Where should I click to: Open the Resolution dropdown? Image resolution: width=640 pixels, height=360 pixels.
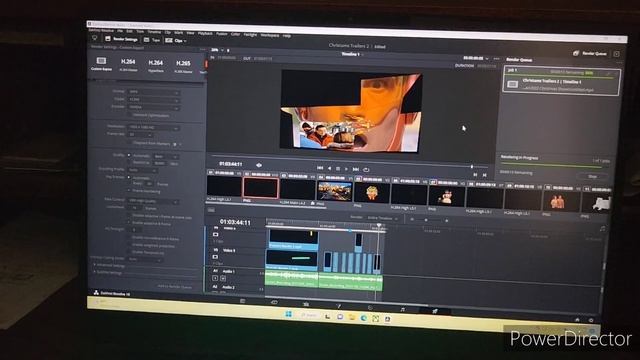(x=153, y=127)
